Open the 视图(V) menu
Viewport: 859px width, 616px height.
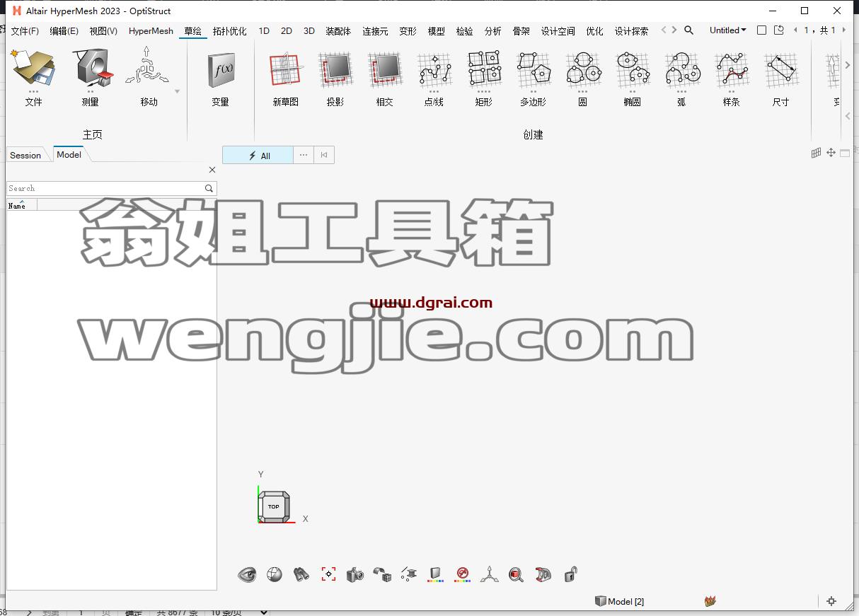[x=103, y=31]
